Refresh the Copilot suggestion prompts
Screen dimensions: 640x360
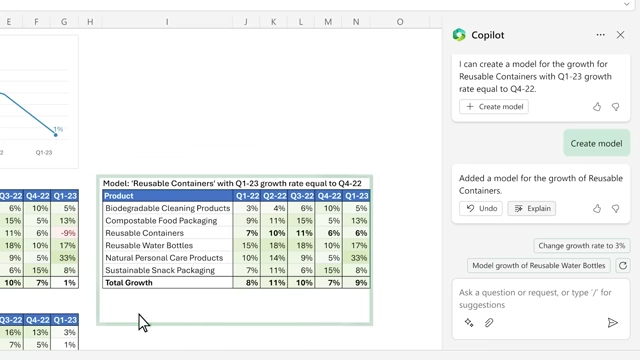click(622, 266)
